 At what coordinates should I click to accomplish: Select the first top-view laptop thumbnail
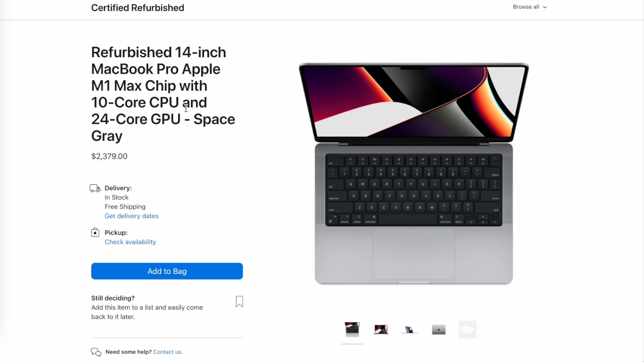point(352,329)
